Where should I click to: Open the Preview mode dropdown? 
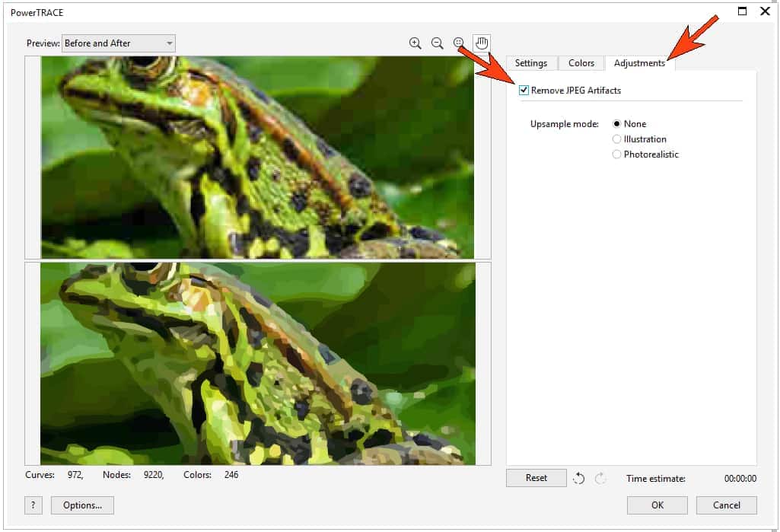pyautogui.click(x=168, y=43)
